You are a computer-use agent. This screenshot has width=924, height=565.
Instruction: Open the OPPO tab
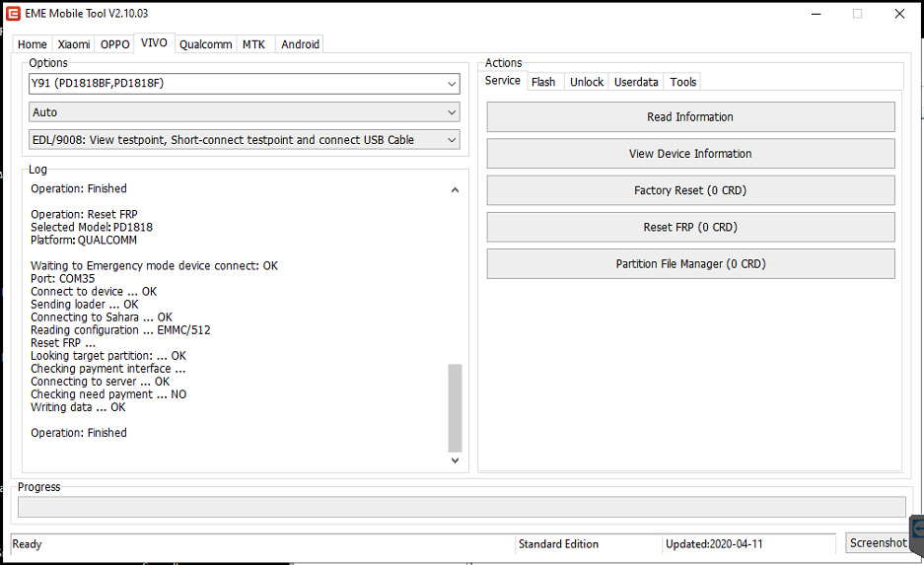(115, 44)
